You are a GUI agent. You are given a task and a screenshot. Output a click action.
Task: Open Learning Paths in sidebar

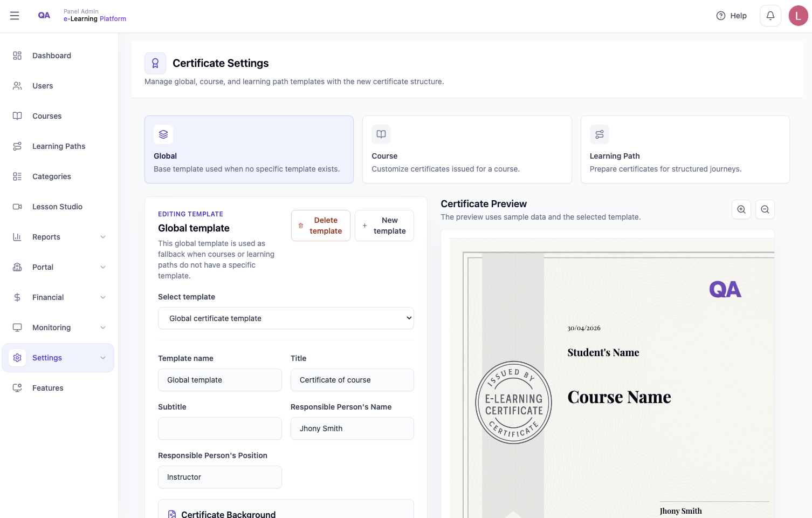pyautogui.click(x=58, y=146)
